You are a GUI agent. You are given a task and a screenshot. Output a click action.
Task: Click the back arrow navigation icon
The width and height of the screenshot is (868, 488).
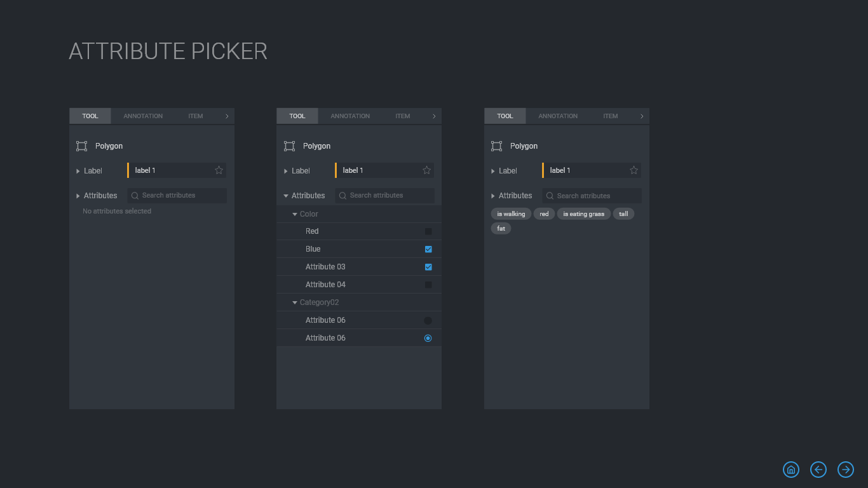coord(818,470)
